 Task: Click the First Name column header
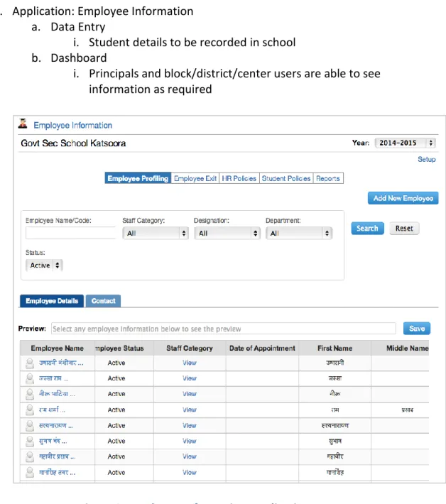(x=334, y=348)
